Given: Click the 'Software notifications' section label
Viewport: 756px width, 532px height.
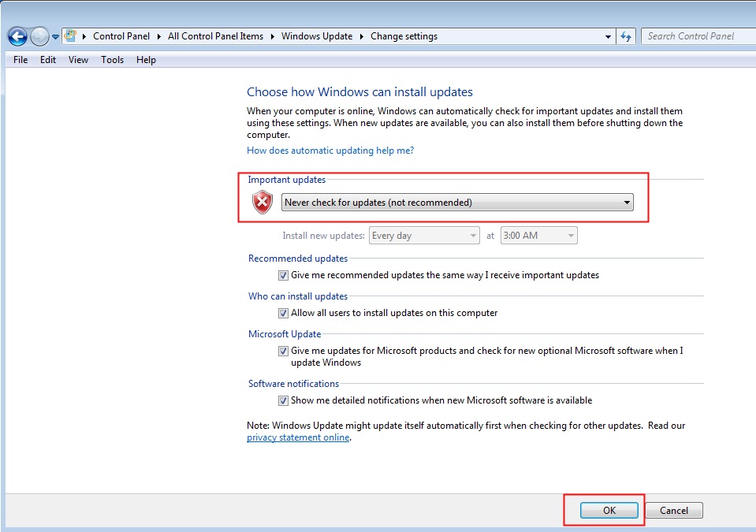Looking at the screenshot, I should point(293,384).
